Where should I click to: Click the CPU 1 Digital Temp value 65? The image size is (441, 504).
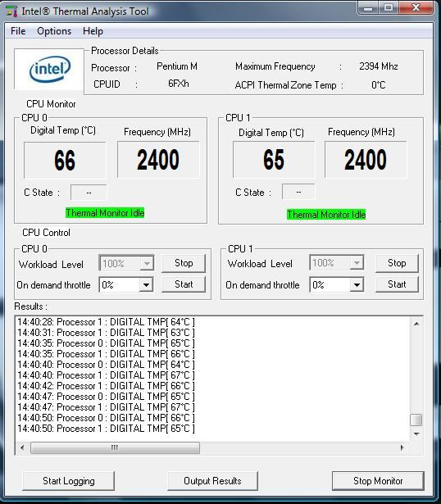coord(274,160)
